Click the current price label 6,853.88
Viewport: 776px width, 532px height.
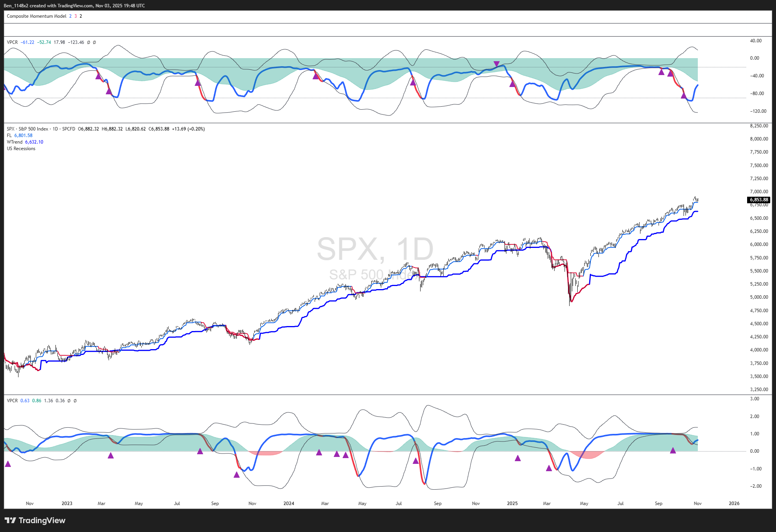point(759,200)
